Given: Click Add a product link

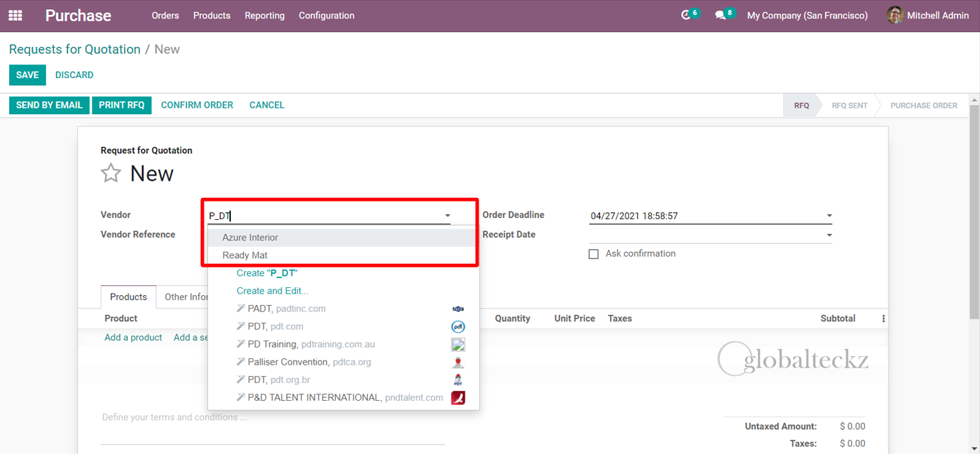Looking at the screenshot, I should click(134, 338).
